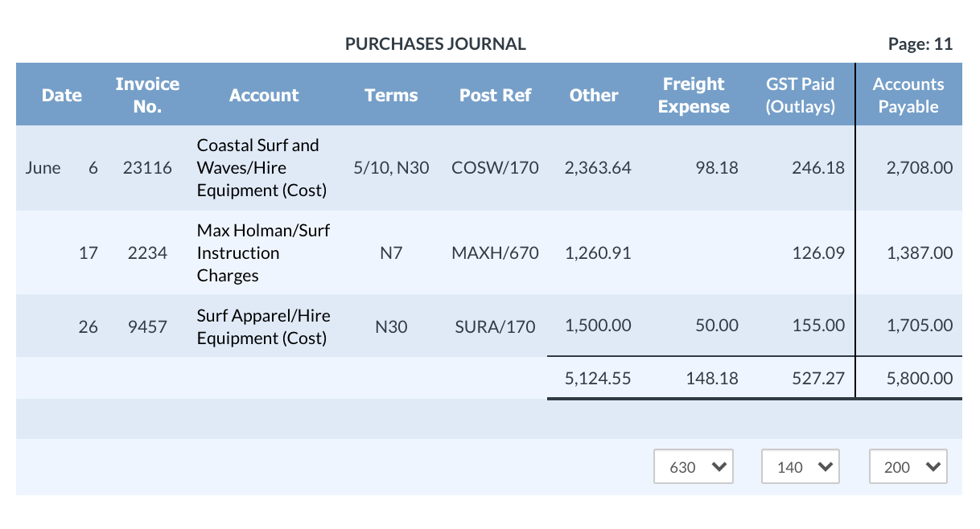Click the Page: 11 label

(x=920, y=44)
